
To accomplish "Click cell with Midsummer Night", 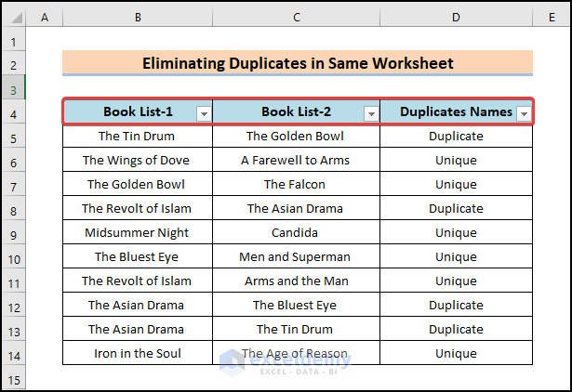I will (138, 233).
